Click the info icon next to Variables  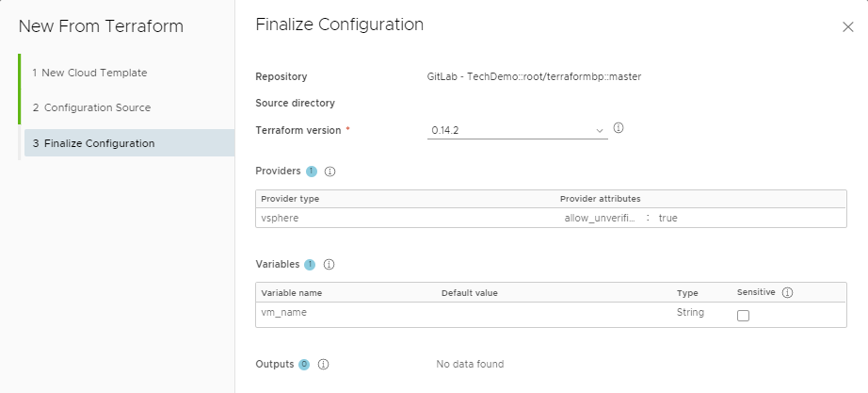click(329, 265)
